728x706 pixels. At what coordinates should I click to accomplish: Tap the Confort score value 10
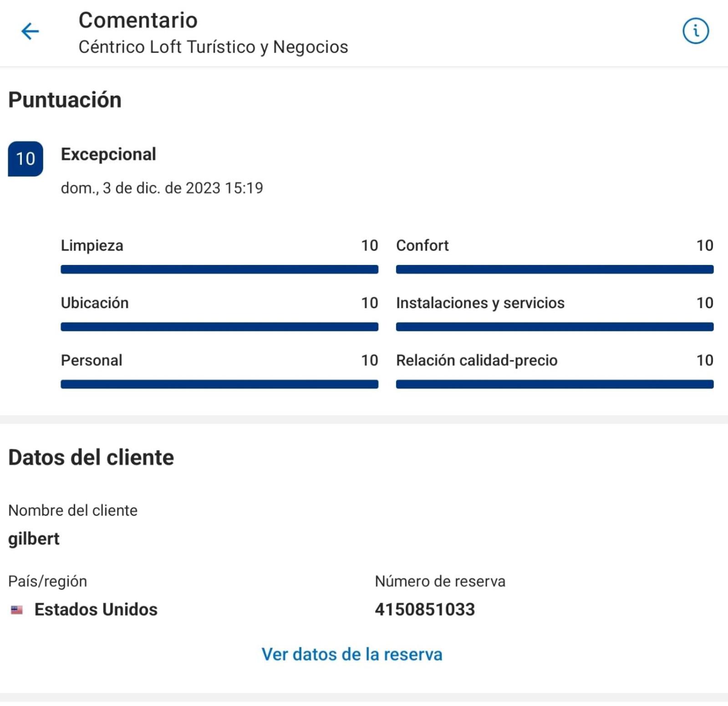click(x=705, y=245)
